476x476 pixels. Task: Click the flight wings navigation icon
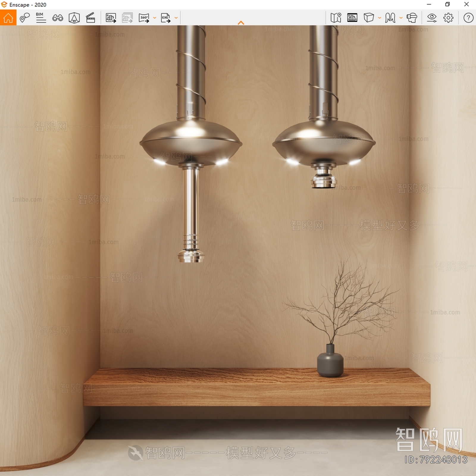pyautogui.click(x=390, y=18)
